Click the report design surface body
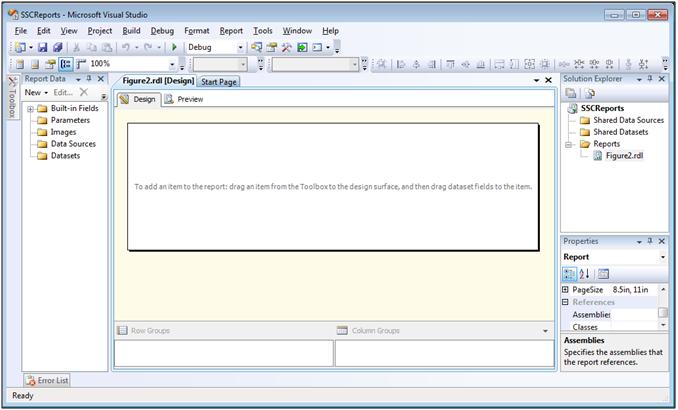Image resolution: width=678 pixels, height=410 pixels. [333, 187]
